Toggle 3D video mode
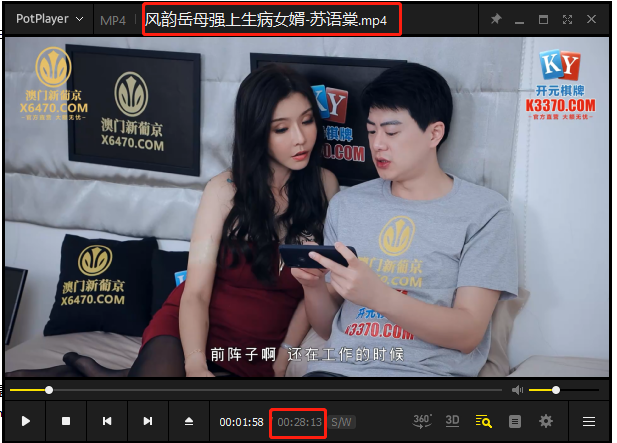The image size is (617, 443). (x=452, y=421)
